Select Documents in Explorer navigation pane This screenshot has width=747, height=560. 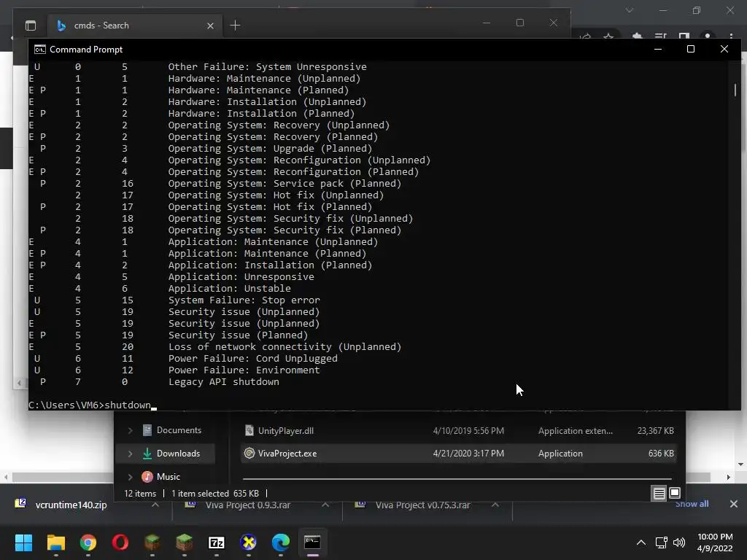click(172, 430)
